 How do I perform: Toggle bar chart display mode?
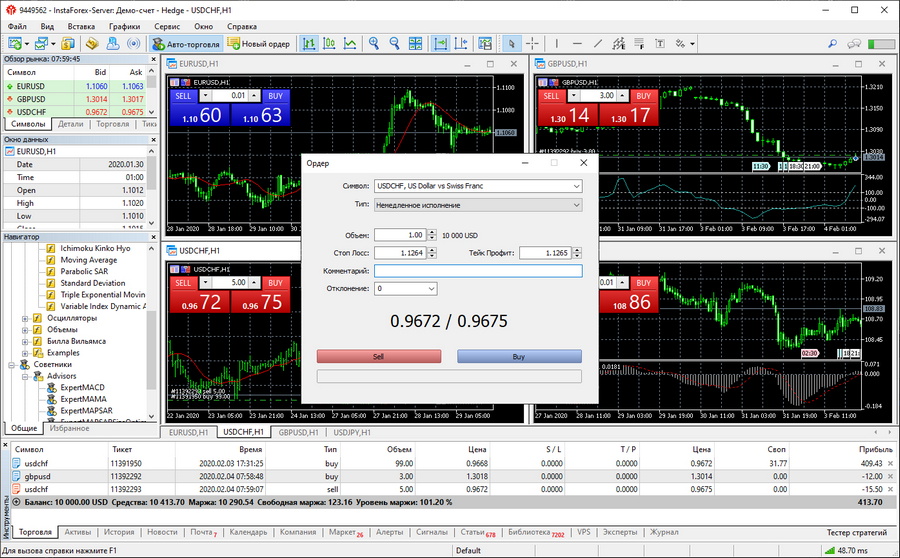307,44
